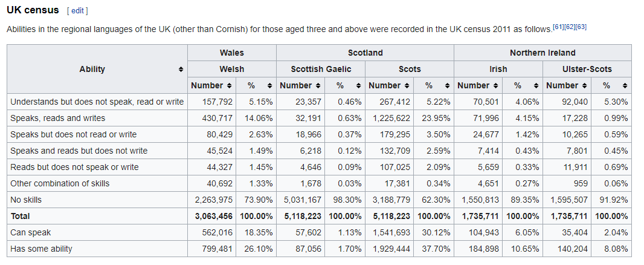Click the Northern Ireland column group header

pos(543,53)
